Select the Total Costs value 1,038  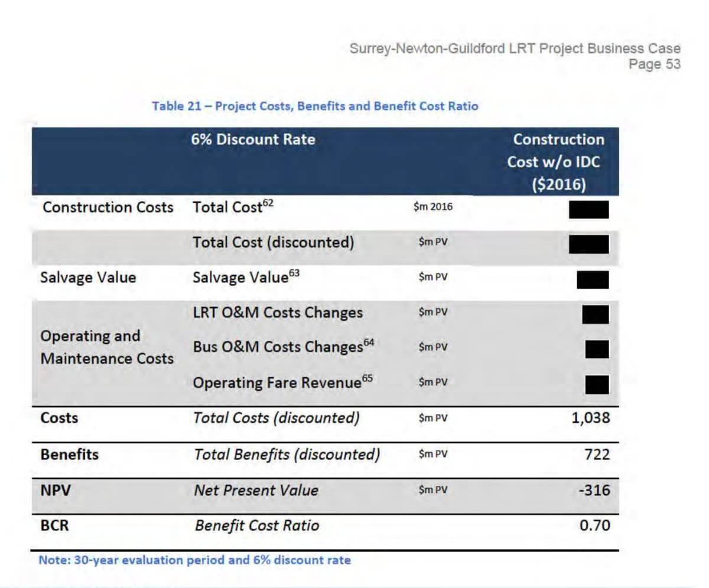tap(591, 419)
